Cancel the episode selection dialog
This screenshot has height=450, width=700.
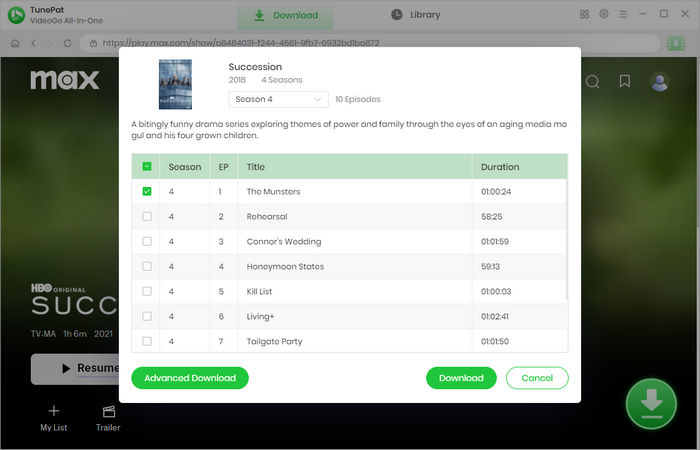pyautogui.click(x=537, y=378)
